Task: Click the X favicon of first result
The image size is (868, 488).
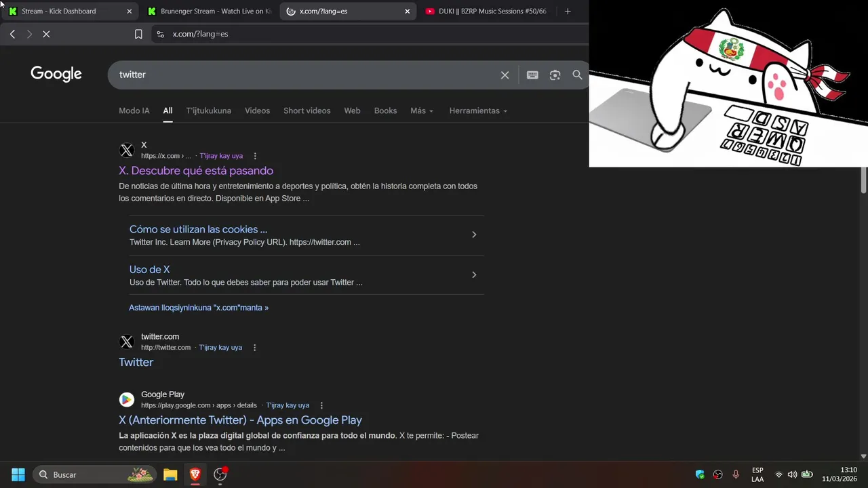Action: coord(127,150)
